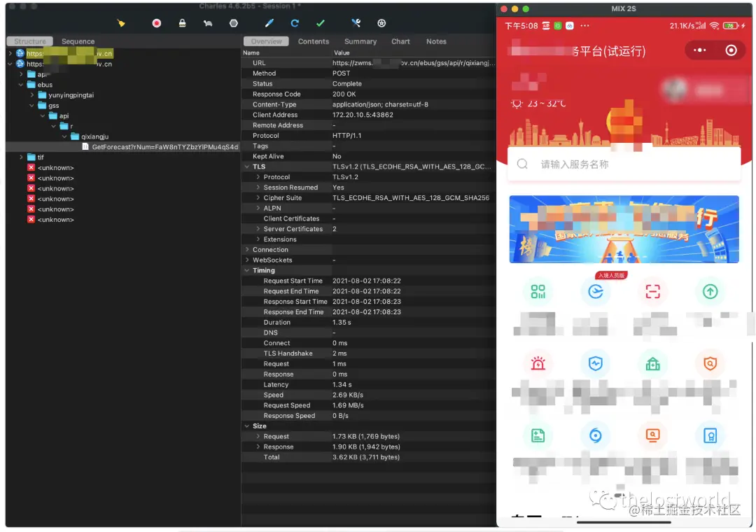Open the blue swirl circle icon
This screenshot has width=756, height=532.
[596, 435]
